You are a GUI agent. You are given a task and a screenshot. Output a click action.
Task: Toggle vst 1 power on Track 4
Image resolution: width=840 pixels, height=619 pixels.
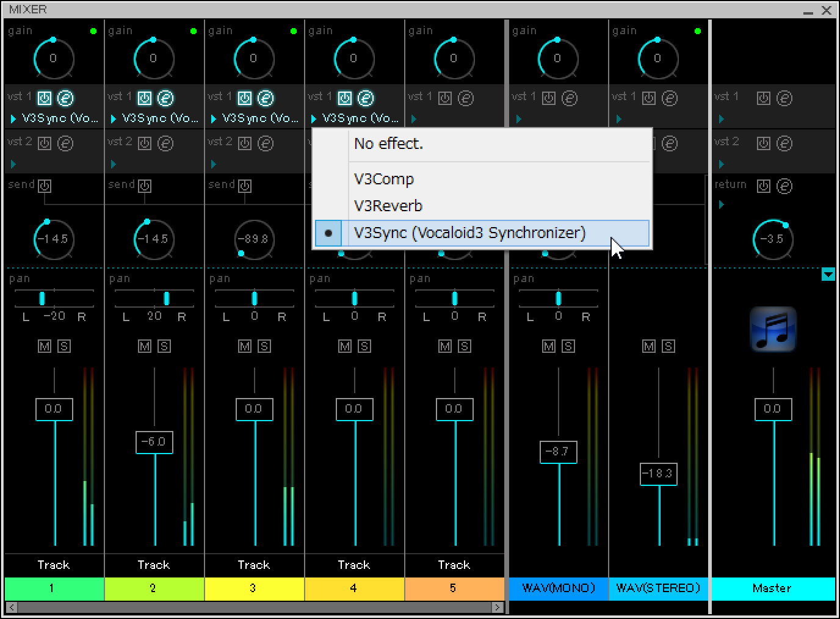click(x=345, y=98)
